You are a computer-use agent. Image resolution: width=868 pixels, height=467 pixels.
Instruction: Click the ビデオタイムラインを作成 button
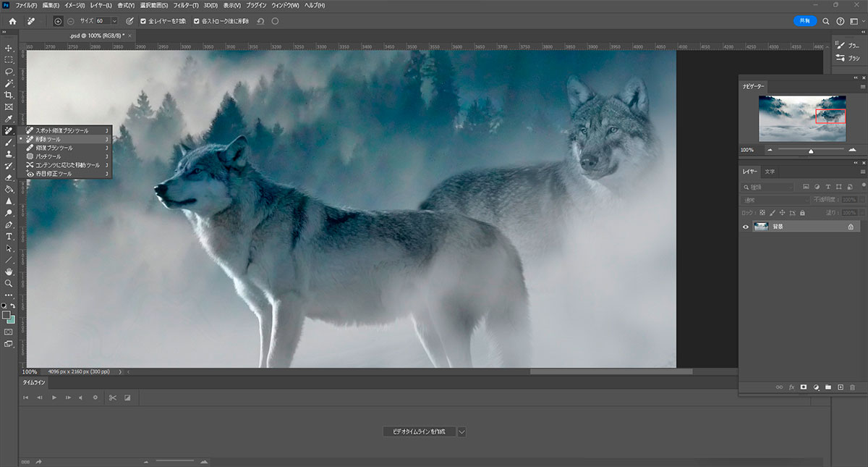419,432
